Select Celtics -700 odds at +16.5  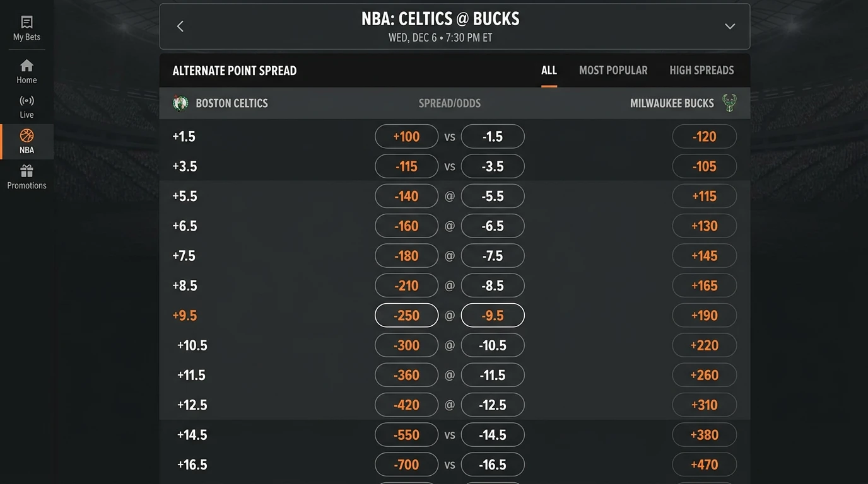click(406, 464)
